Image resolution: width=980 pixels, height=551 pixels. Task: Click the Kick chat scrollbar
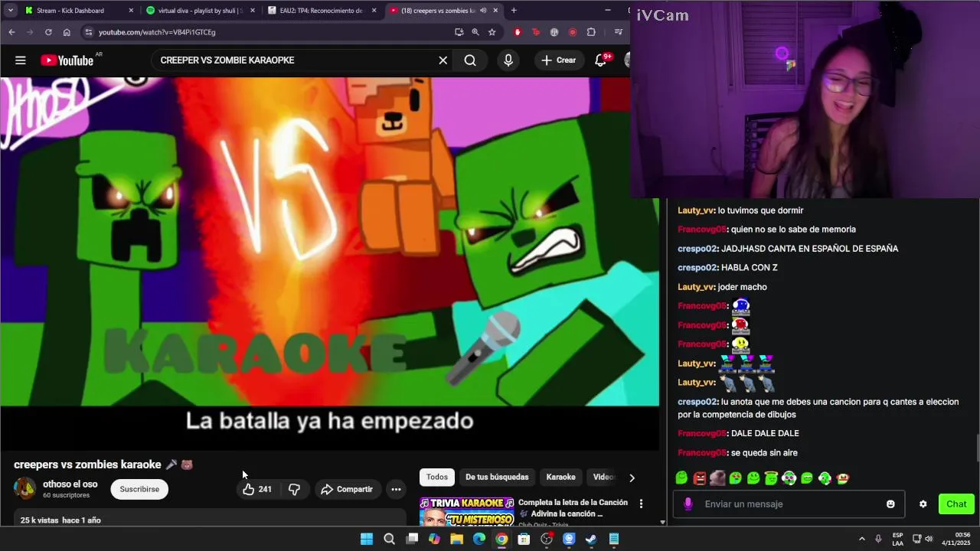click(977, 448)
